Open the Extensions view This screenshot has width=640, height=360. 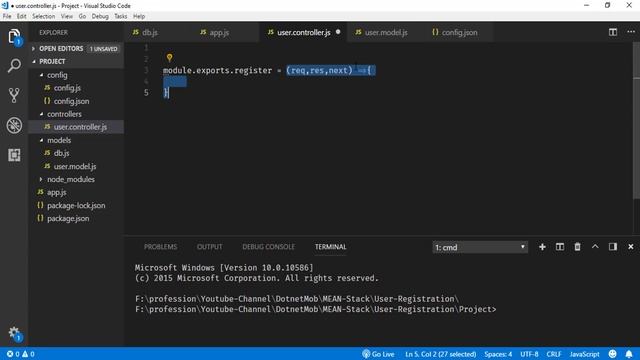[14, 155]
